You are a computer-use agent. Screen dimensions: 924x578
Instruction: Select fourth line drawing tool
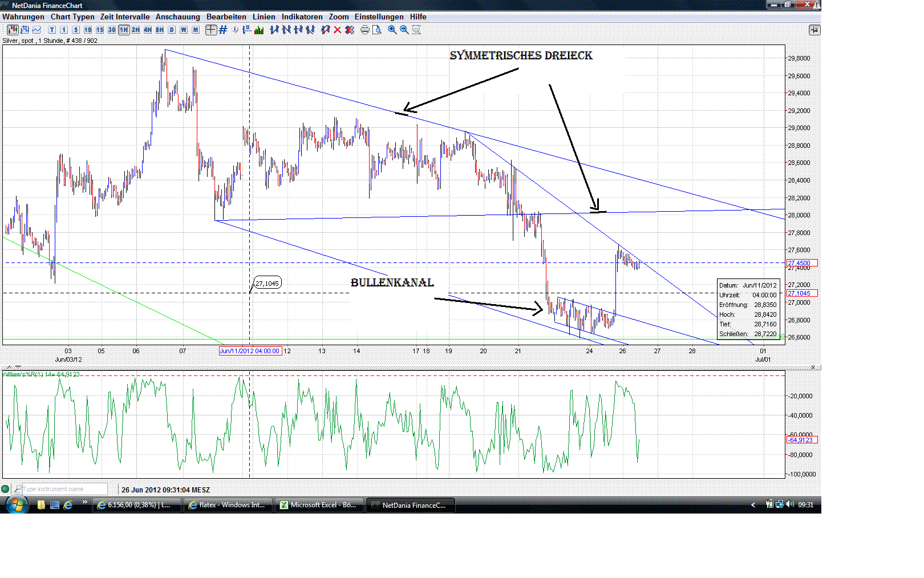[310, 30]
